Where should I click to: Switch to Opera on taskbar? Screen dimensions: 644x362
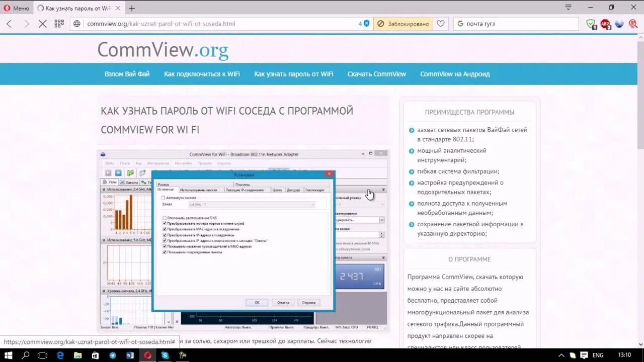148,355
